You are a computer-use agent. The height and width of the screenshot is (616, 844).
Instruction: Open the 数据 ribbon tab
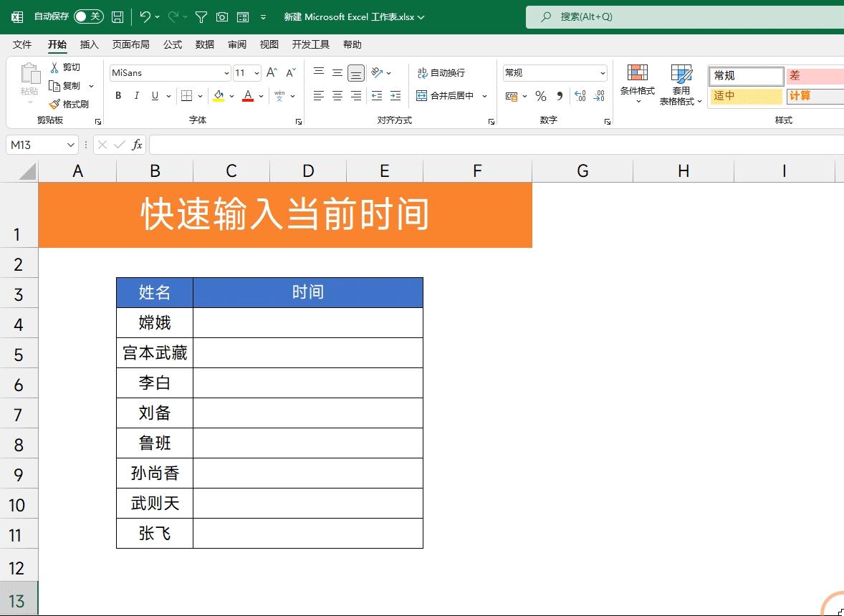point(204,44)
